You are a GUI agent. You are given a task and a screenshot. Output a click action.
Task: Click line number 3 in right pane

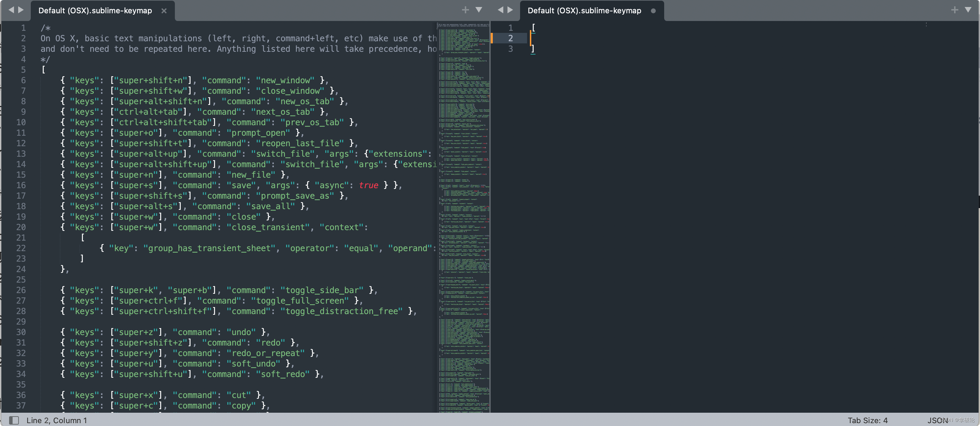(x=511, y=49)
